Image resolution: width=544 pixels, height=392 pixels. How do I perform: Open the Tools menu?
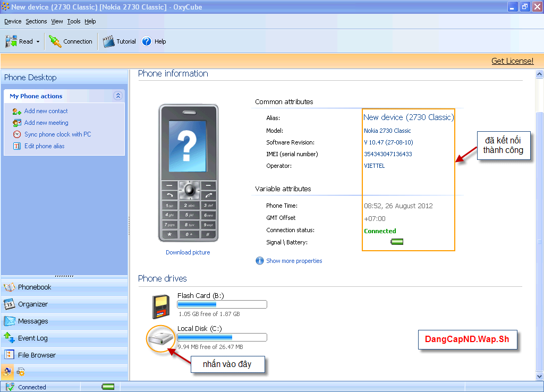click(x=73, y=21)
